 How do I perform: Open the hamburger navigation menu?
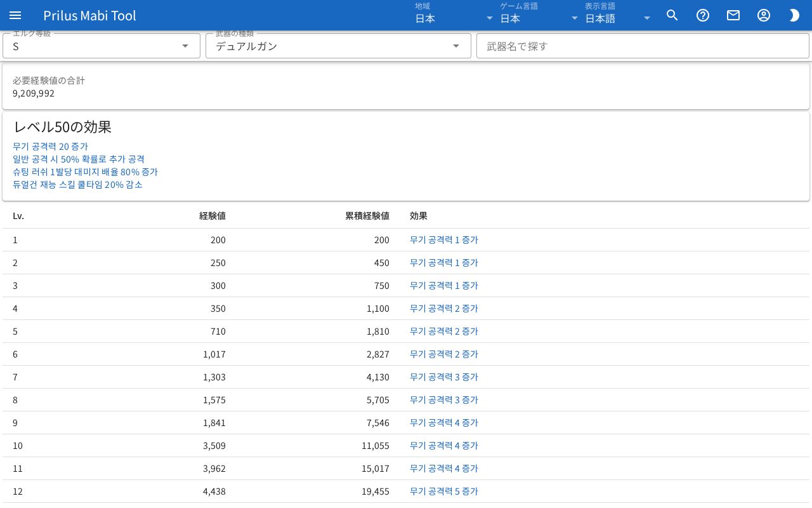15,15
